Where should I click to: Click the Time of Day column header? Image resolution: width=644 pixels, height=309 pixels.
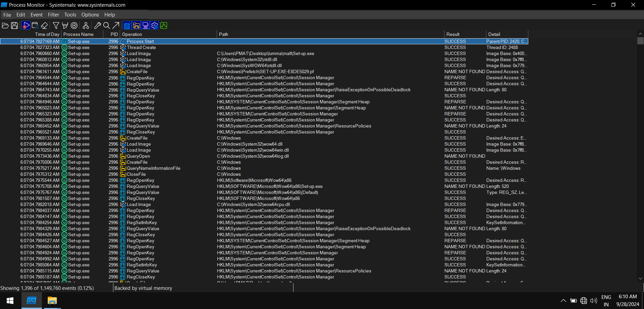(31, 34)
